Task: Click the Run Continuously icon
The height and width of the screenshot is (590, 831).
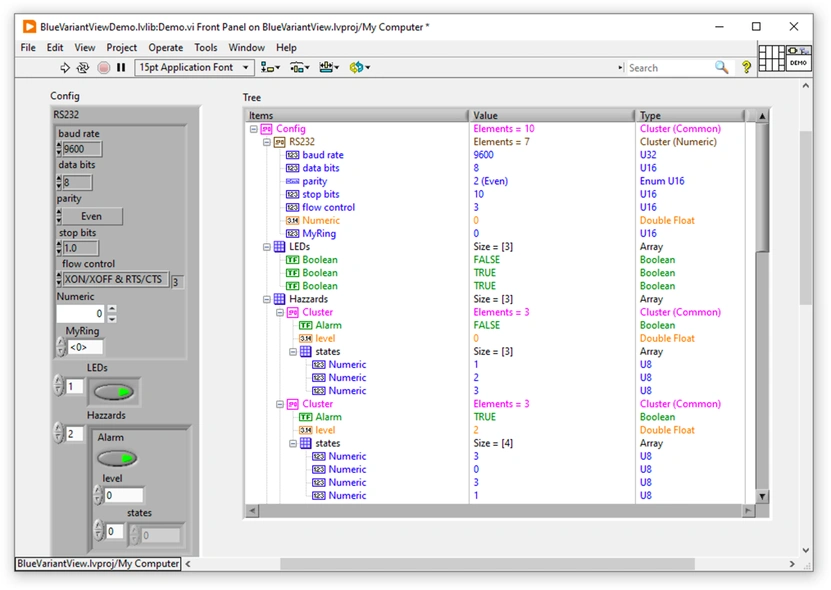Action: click(82, 67)
